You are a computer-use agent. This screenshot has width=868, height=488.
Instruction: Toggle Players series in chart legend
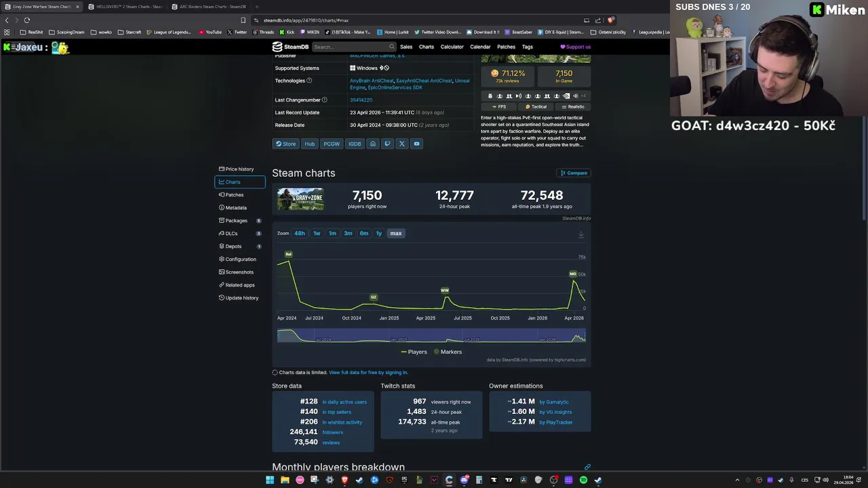pos(414,352)
